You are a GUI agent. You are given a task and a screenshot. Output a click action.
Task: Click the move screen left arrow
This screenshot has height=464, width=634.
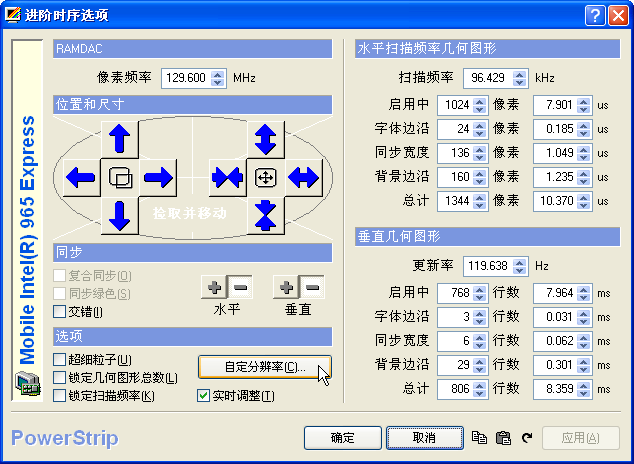80,178
